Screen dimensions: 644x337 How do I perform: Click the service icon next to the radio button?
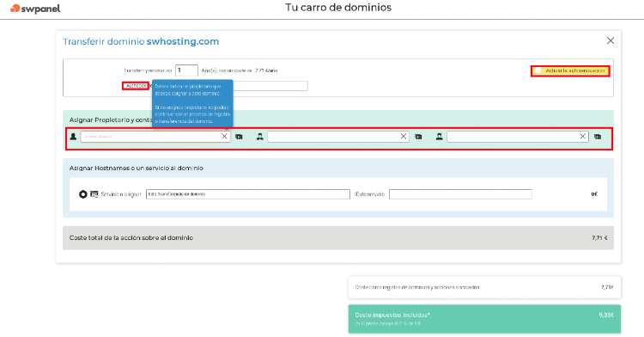coord(94,194)
